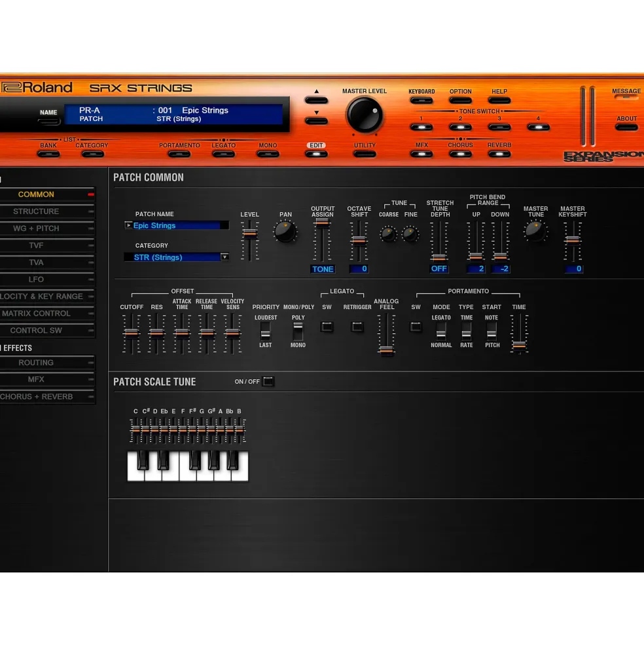644x645 pixels.
Task: Toggle the Priority Loudest/Last switch
Action: pos(265,331)
